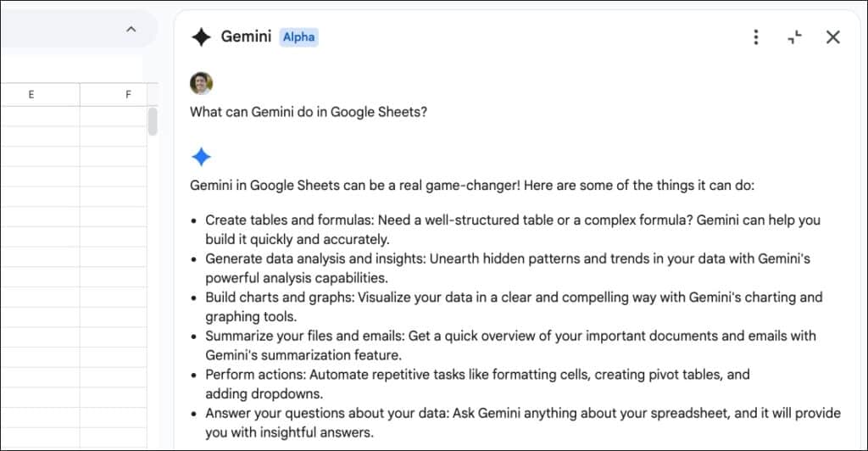The height and width of the screenshot is (451, 868).
Task: Click the blue Gemini response spark icon
Action: tap(201, 157)
